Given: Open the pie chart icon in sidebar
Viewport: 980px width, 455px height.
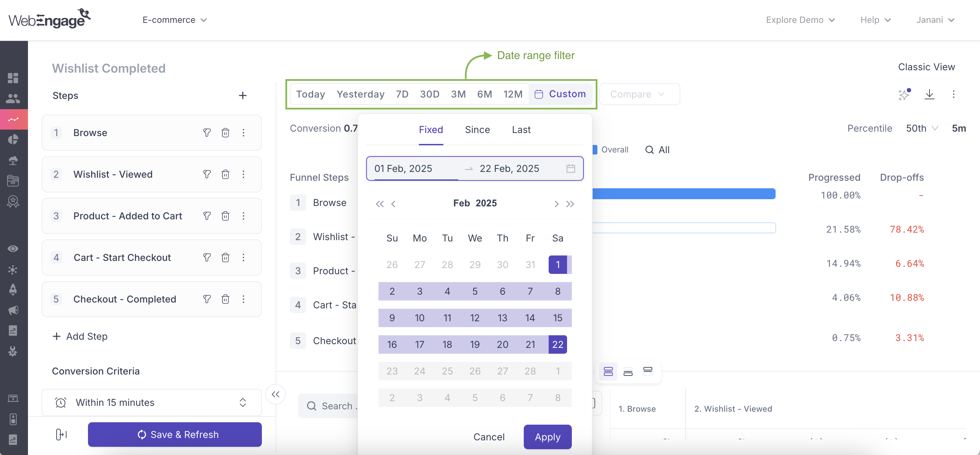Looking at the screenshot, I should click(13, 140).
